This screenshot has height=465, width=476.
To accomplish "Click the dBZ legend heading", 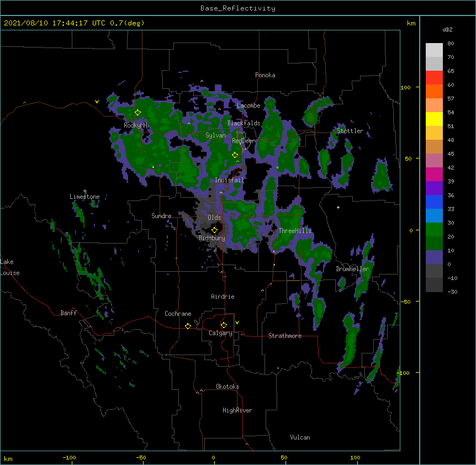I will click(447, 30).
